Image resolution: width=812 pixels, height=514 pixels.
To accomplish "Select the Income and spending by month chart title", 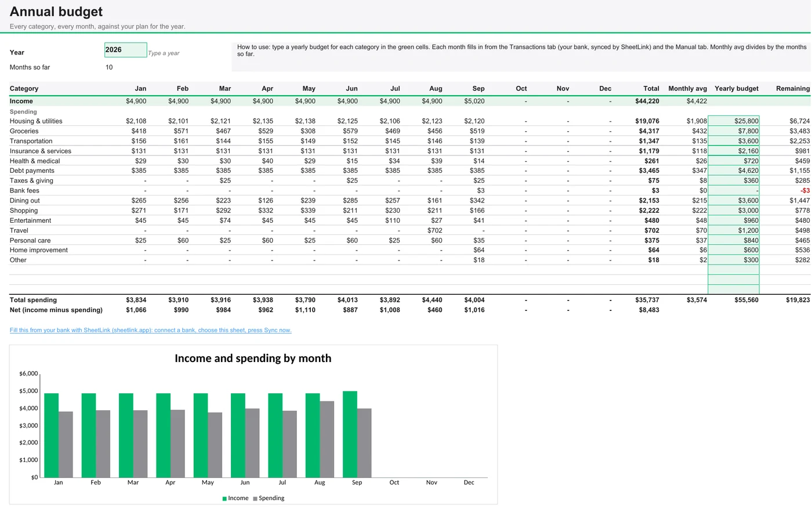I will coord(253,359).
